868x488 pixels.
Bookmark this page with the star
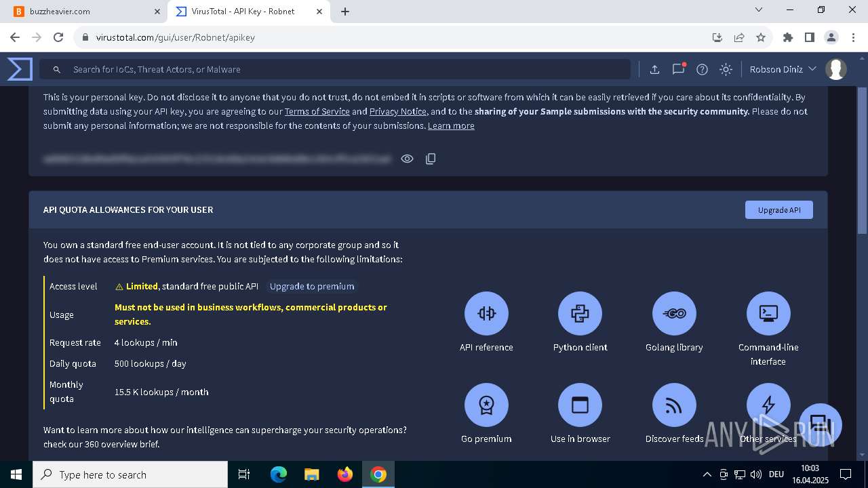[761, 37]
